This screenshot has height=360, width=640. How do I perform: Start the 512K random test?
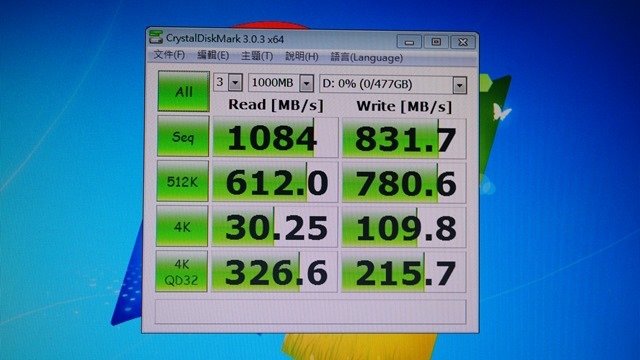182,181
